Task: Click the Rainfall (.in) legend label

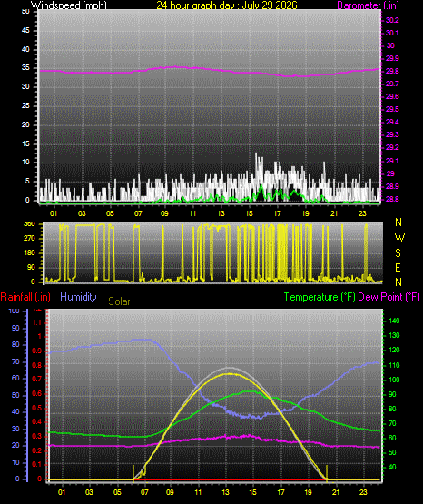Action: click(x=25, y=297)
